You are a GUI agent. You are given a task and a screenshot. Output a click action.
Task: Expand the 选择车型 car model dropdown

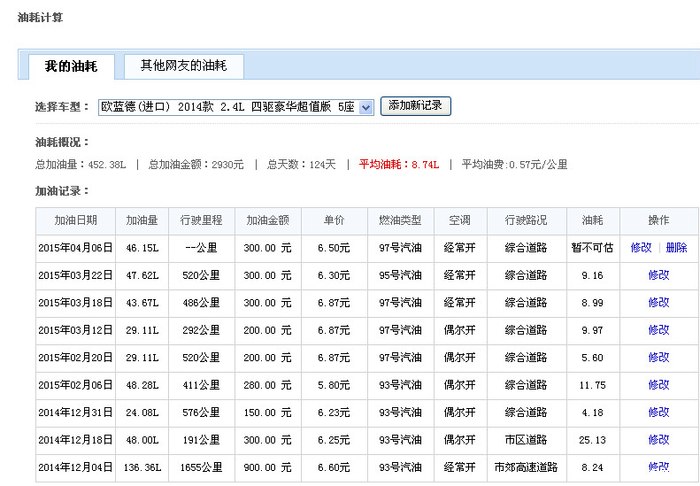(x=365, y=106)
